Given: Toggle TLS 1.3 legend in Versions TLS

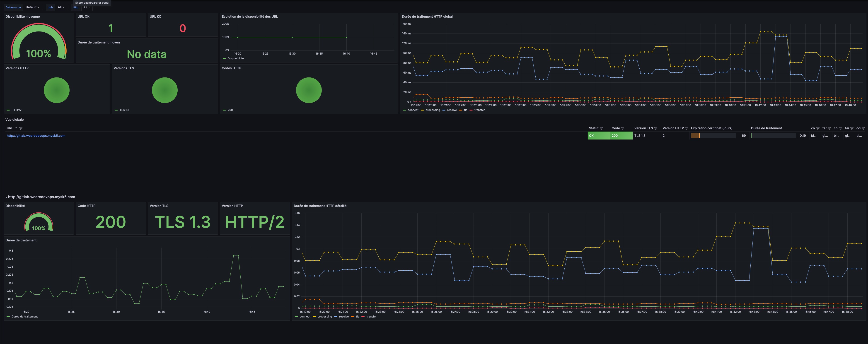Looking at the screenshot, I should tap(124, 110).
